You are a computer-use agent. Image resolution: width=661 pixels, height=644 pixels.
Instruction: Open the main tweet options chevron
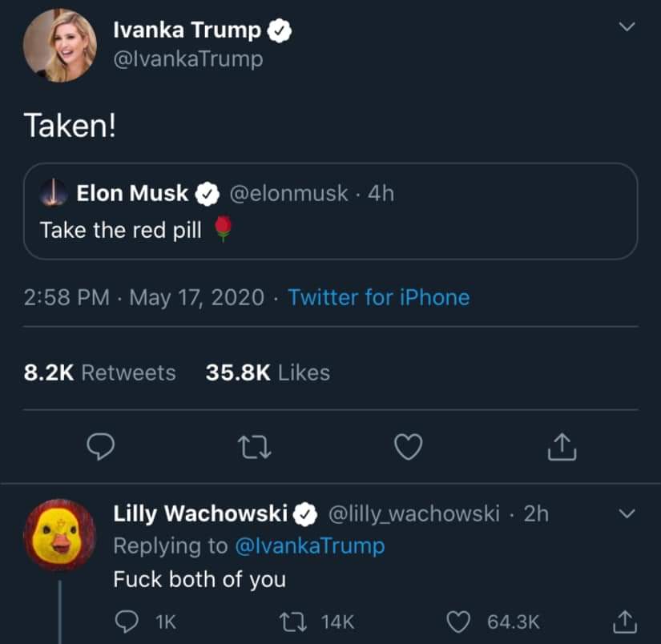click(x=628, y=27)
